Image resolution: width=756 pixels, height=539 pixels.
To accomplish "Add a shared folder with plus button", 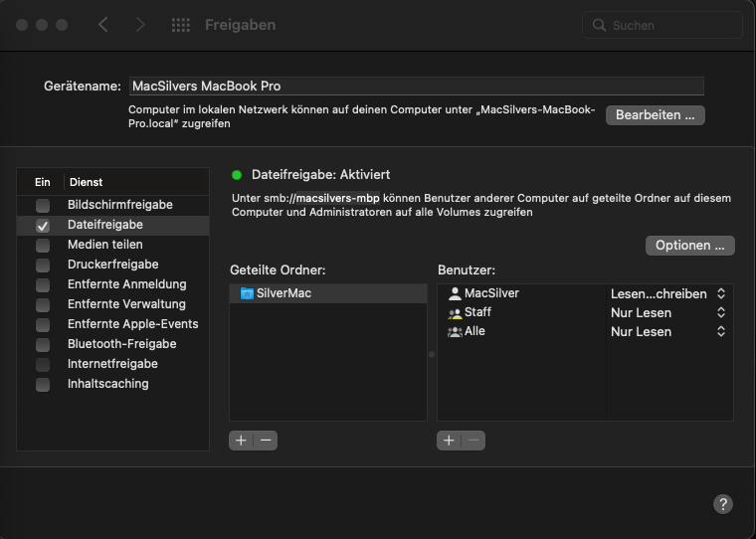I will (x=241, y=441).
